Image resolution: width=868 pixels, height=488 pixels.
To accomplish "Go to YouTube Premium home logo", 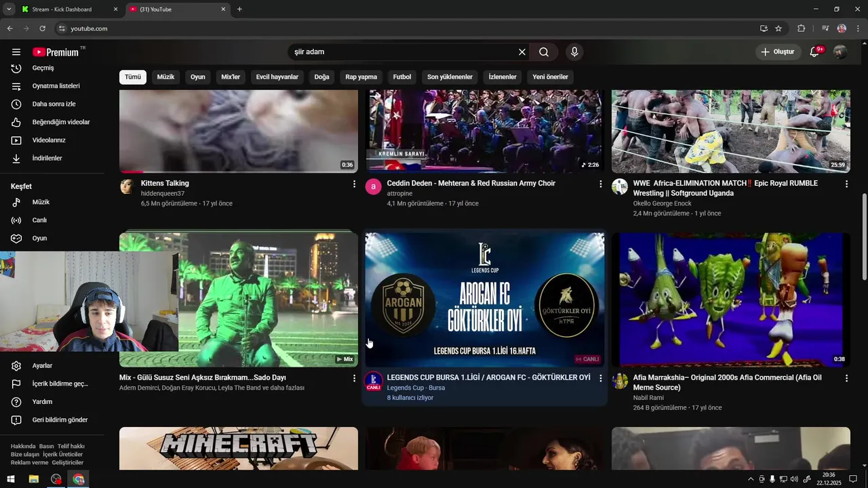I will 56,52.
